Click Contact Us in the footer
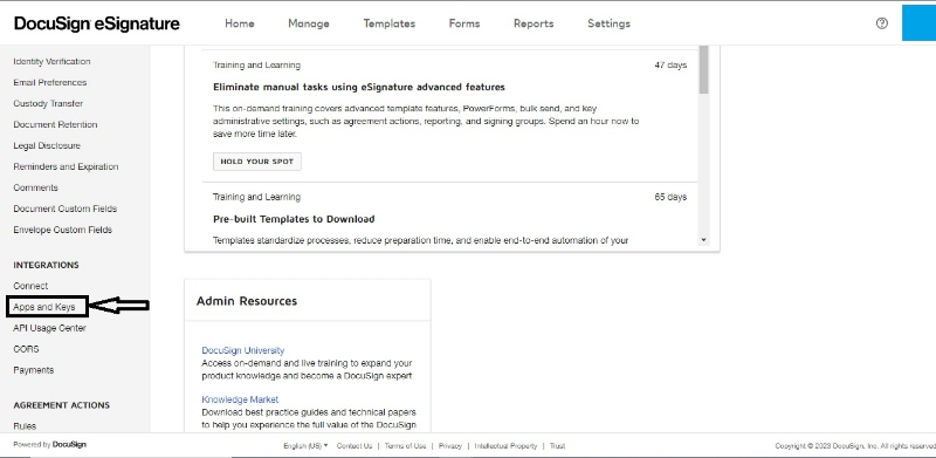The image size is (936, 458). [354, 446]
